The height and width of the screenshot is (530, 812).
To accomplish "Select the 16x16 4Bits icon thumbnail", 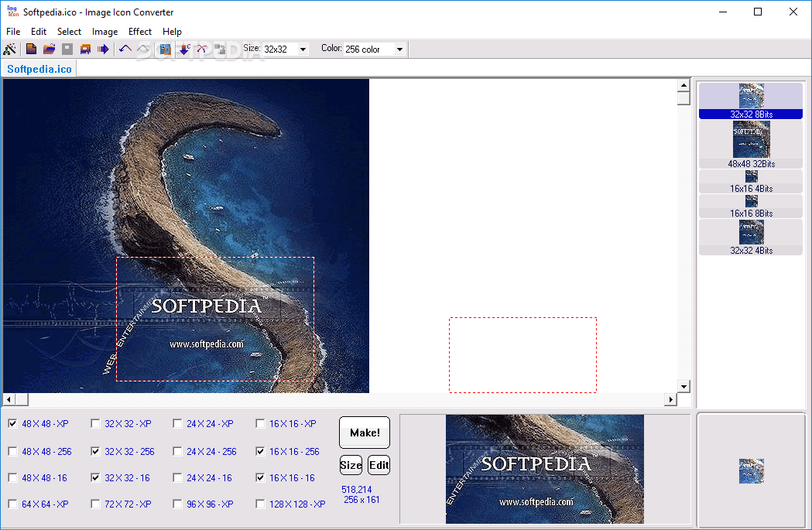I will (751, 182).
